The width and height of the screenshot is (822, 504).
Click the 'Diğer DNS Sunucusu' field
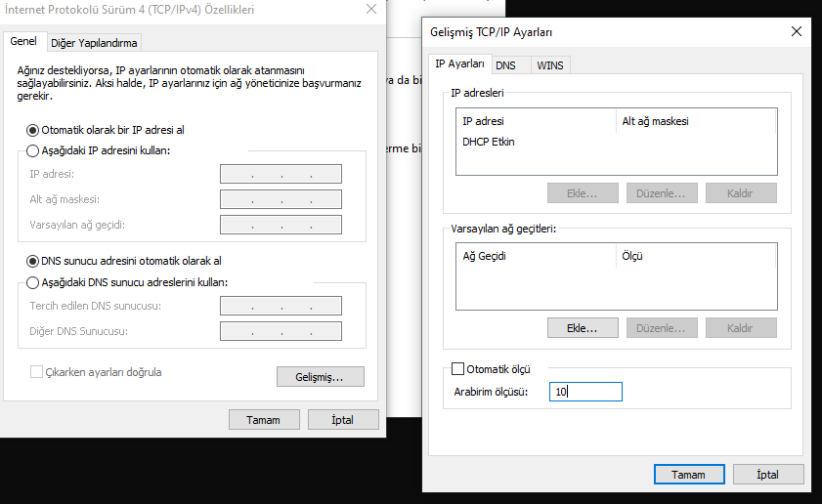click(x=281, y=331)
